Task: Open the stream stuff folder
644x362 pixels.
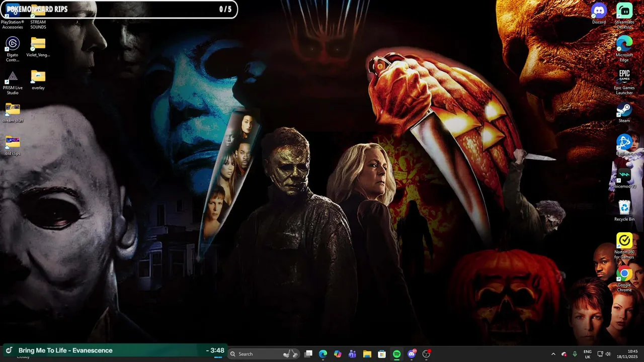Action: [x=13, y=113]
